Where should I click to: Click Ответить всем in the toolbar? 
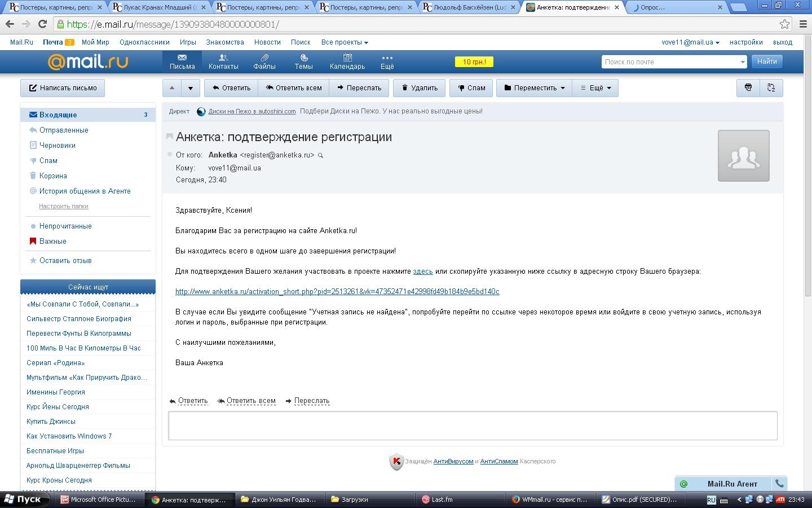(x=294, y=87)
